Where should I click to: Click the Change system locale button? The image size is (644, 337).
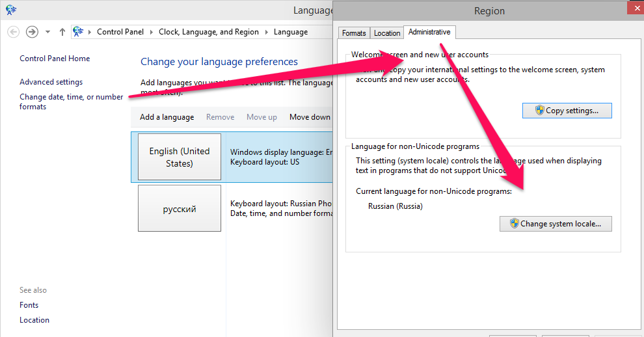coord(556,224)
